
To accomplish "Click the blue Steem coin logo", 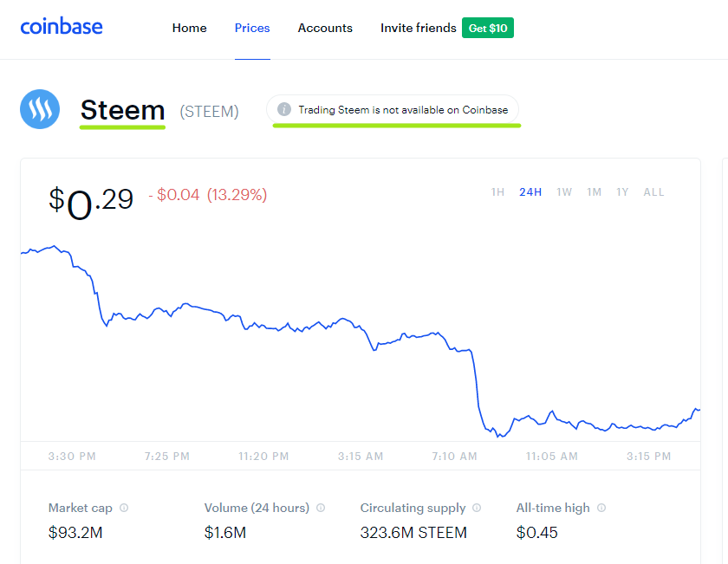I will point(40,109).
